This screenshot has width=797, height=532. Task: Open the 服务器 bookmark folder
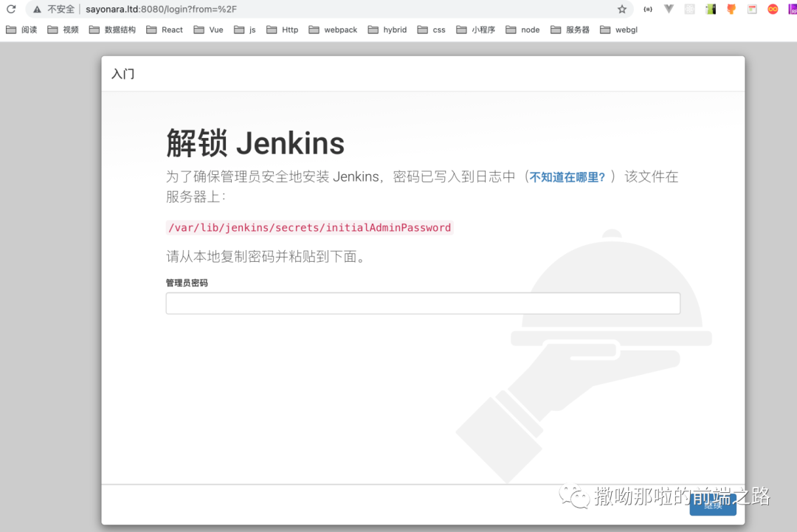570,30
